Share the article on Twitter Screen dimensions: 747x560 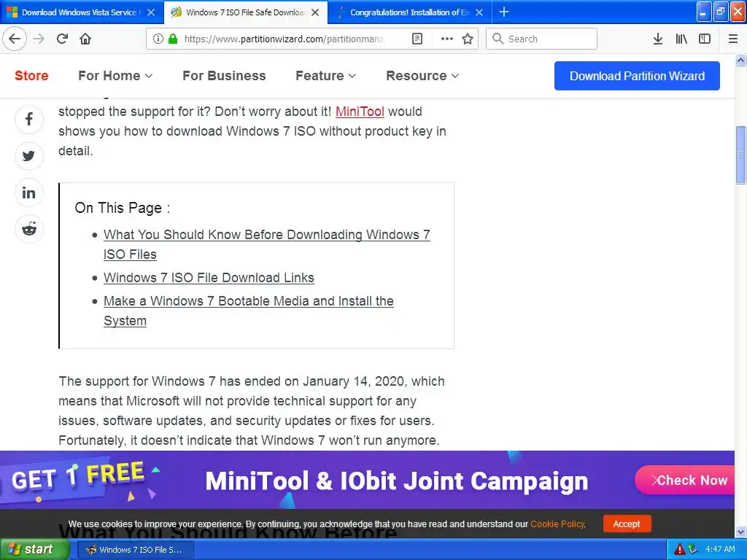click(29, 156)
